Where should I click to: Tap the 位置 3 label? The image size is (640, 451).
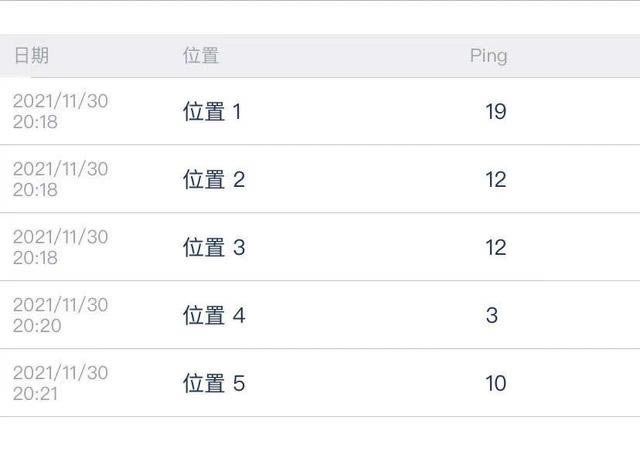coord(213,248)
